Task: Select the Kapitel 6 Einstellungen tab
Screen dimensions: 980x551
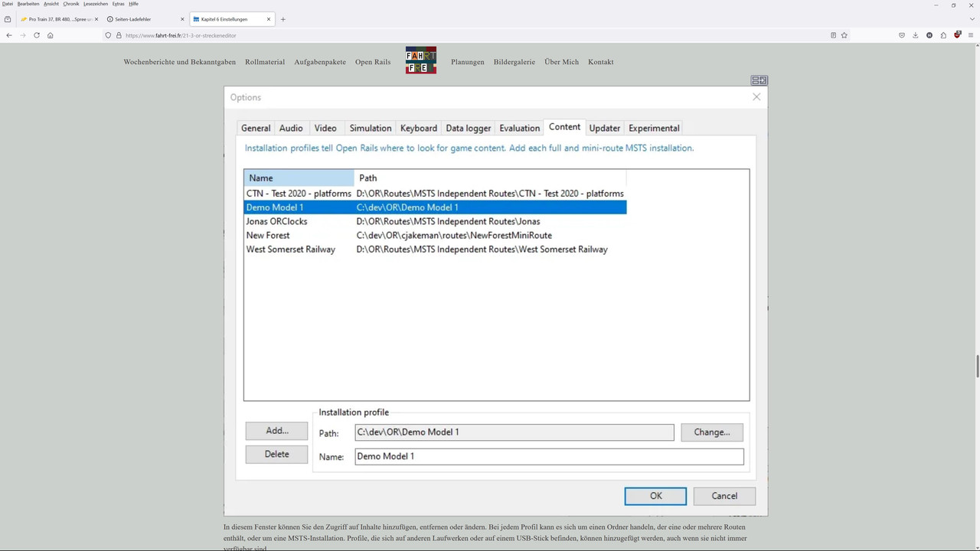Action: pyautogui.click(x=232, y=19)
